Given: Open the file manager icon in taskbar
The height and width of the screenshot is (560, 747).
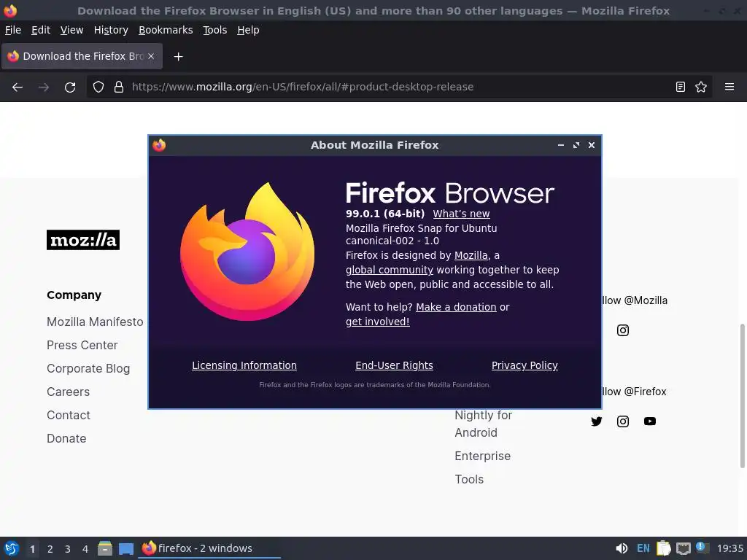Looking at the screenshot, I should pyautogui.click(x=105, y=548).
